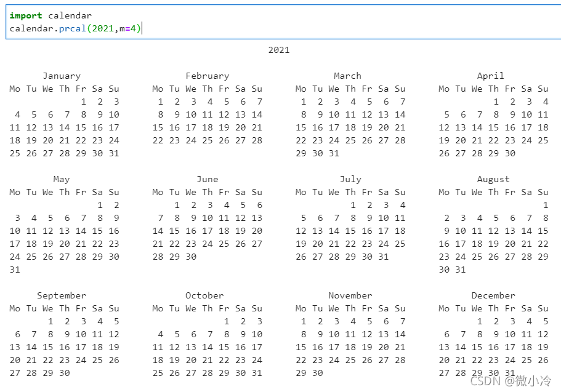Image resolution: width=561 pixels, height=392 pixels.
Task: Click the 'import' keyword in the code cell
Action: [x=26, y=16]
